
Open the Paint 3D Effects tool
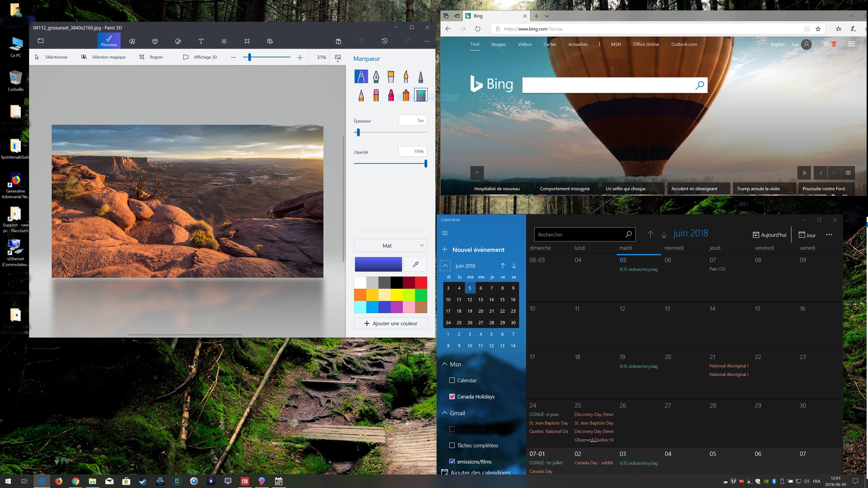tap(224, 41)
